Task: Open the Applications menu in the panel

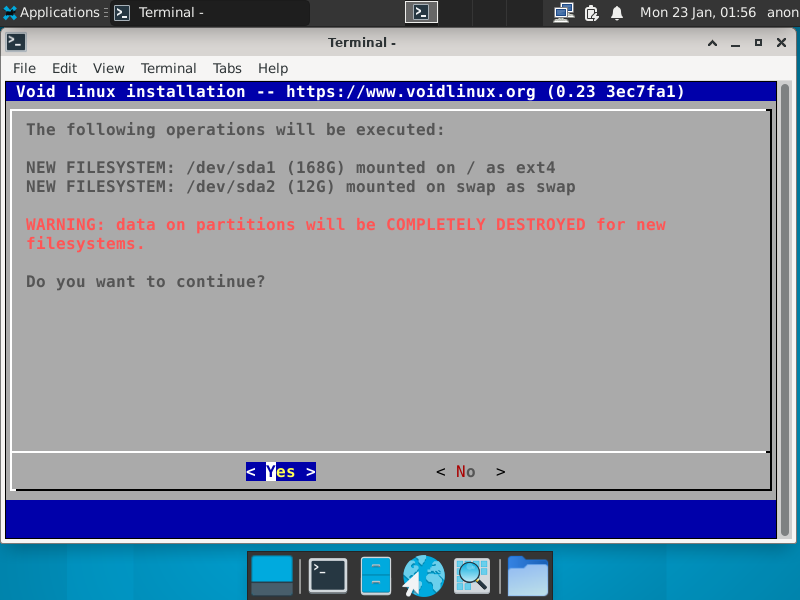Action: [x=55, y=12]
